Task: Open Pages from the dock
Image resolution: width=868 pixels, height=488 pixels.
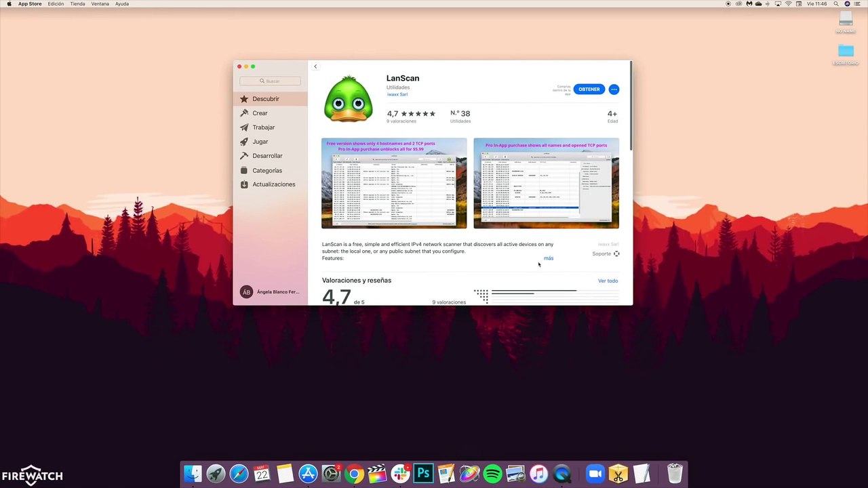Action: tap(446, 474)
